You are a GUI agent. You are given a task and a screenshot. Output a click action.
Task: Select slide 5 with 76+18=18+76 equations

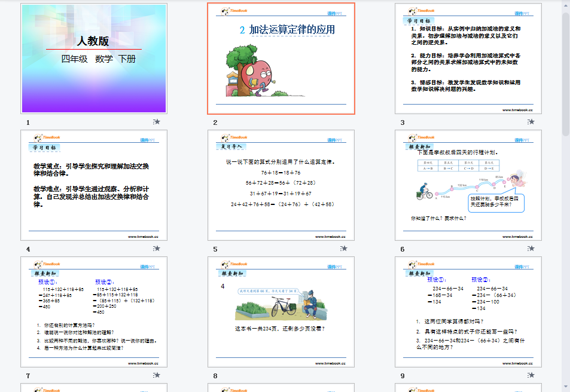click(281, 185)
